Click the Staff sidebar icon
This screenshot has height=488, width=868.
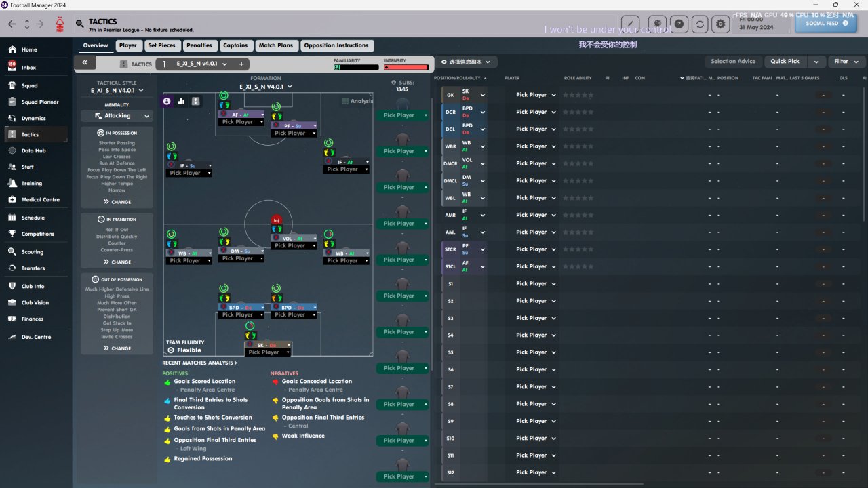(12, 167)
